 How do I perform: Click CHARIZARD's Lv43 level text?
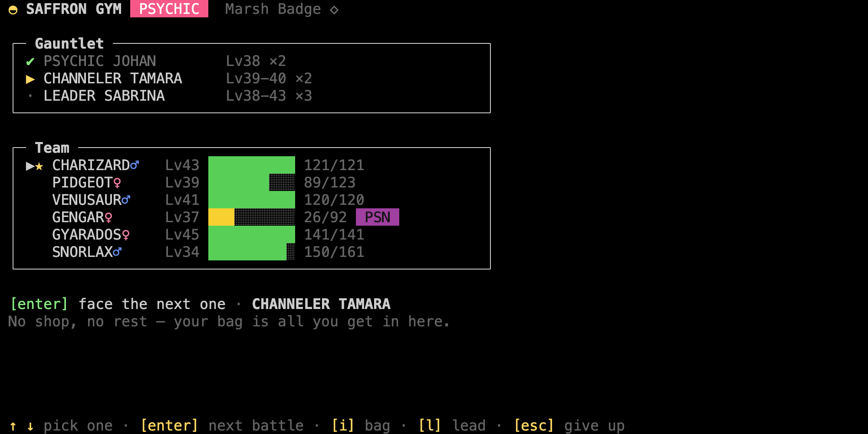point(182,165)
